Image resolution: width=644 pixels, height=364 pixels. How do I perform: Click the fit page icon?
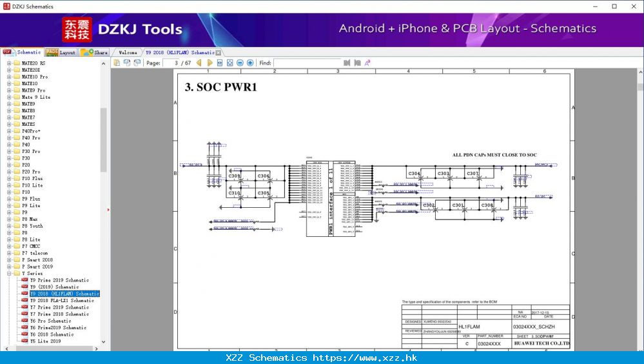(x=230, y=63)
